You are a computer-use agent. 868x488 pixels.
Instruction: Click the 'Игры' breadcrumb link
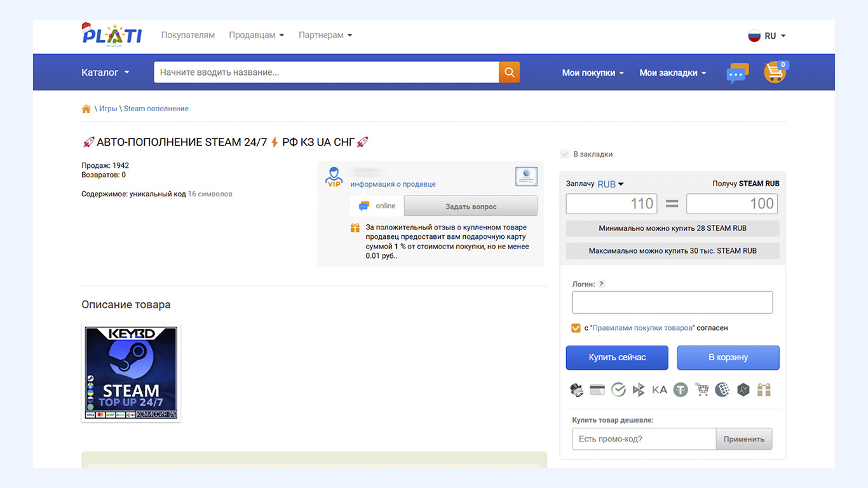108,109
